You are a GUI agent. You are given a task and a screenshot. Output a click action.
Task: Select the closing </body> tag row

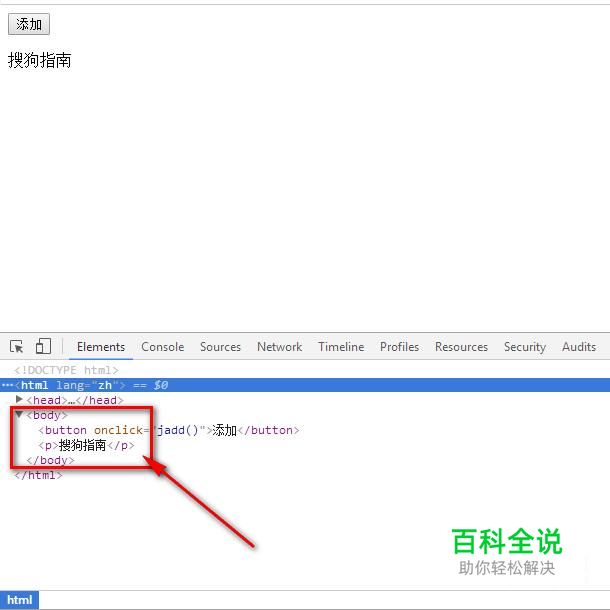50,460
